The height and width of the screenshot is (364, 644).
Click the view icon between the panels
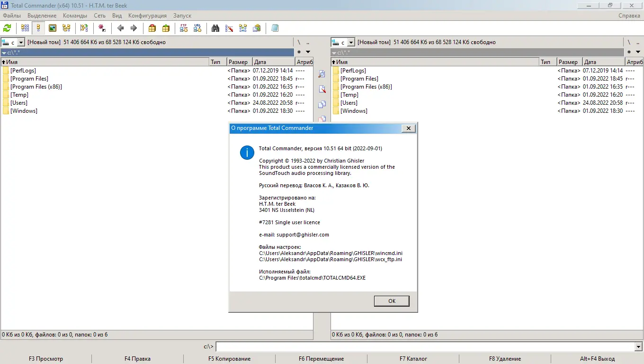pos(322,74)
